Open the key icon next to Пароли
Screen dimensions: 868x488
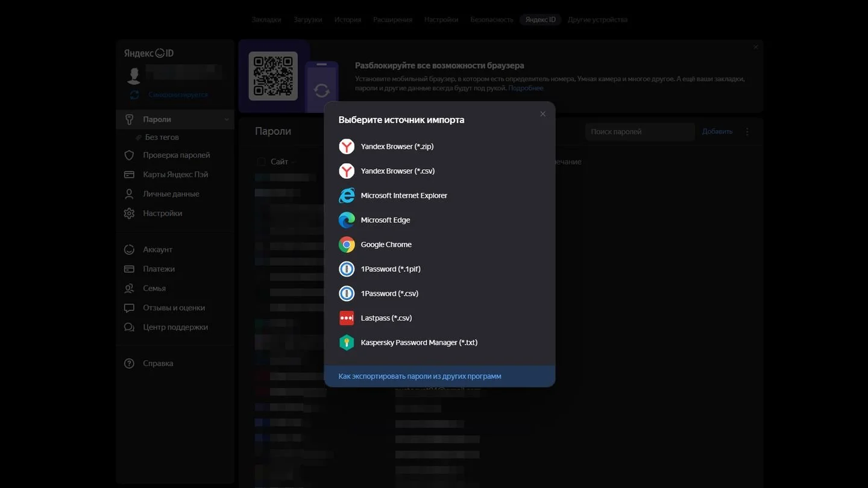[129, 119]
